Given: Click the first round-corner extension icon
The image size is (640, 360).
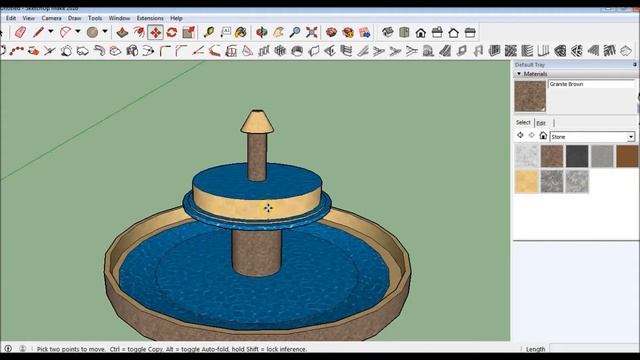Looking at the screenshot, I should (x=165, y=51).
